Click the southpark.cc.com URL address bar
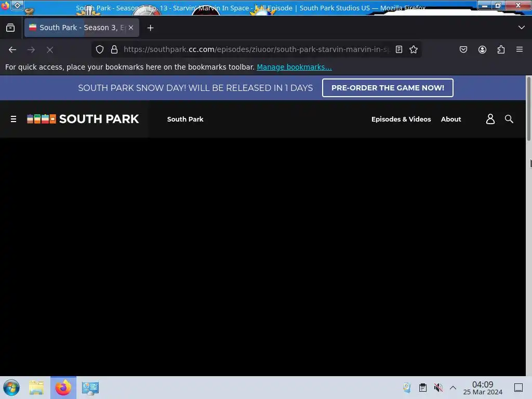The image size is (532, 399). tap(256, 49)
